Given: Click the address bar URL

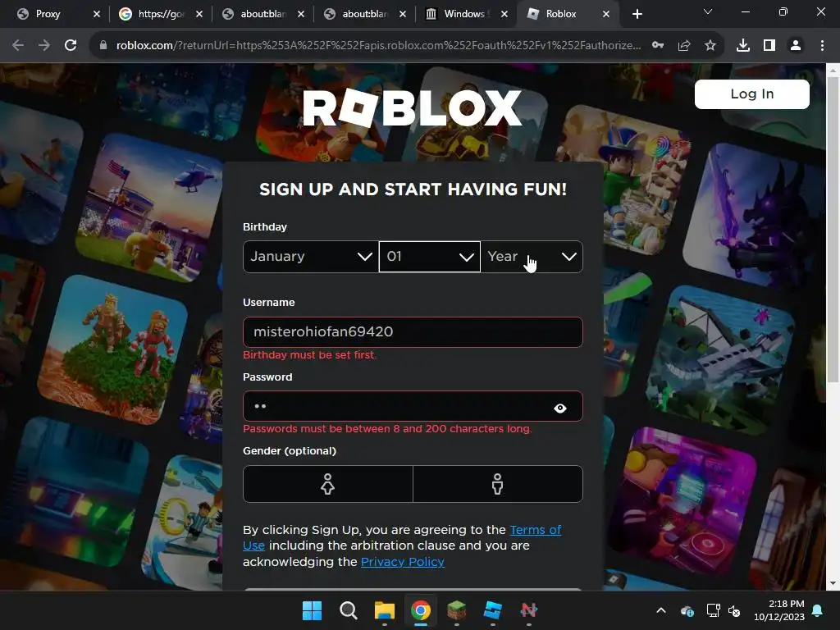Looking at the screenshot, I should click(378, 46).
